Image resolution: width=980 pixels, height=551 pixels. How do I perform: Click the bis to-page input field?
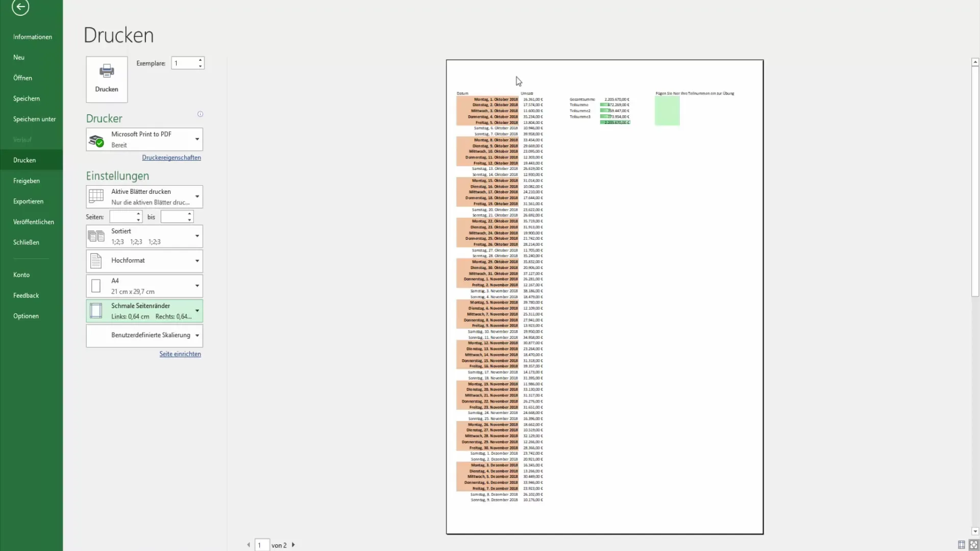tap(174, 217)
